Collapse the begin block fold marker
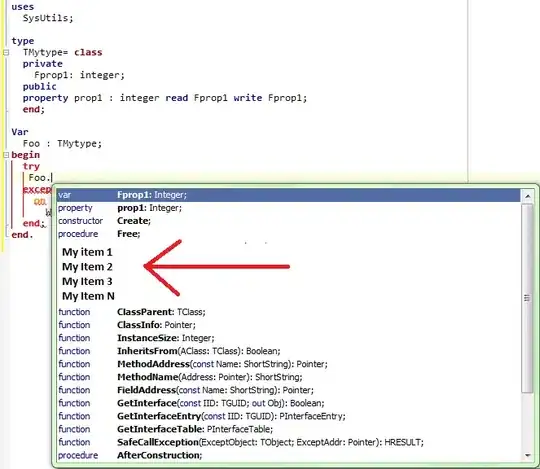The image size is (540, 469). (6, 155)
